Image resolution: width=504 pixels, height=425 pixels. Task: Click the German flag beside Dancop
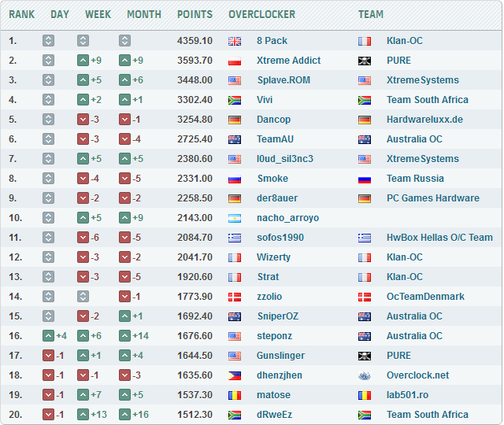tap(235, 120)
